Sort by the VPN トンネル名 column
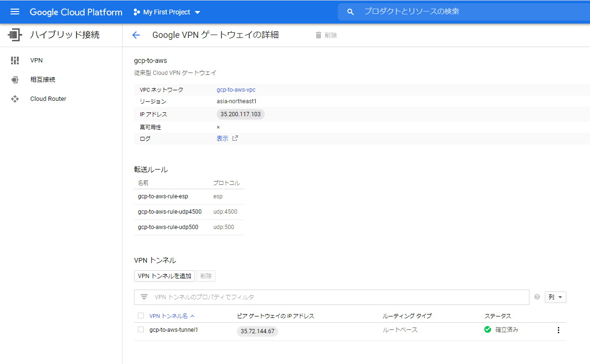The width and height of the screenshot is (590, 364). [x=169, y=316]
